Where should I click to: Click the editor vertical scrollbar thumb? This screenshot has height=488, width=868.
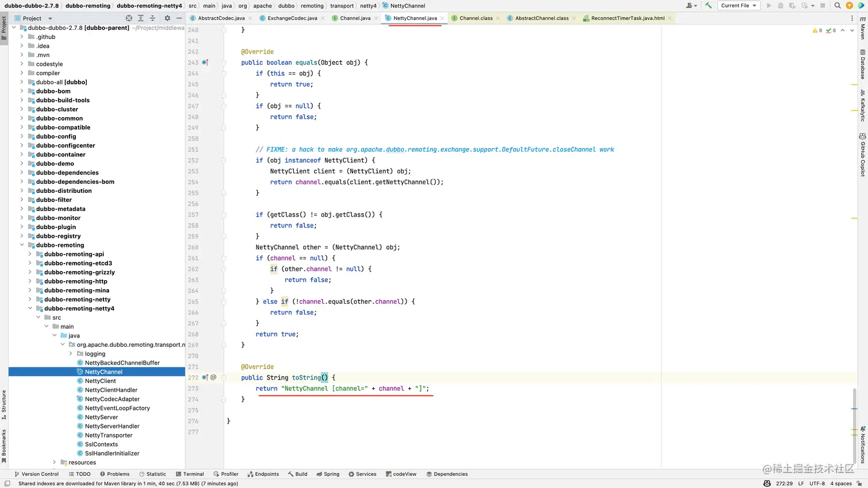[x=854, y=425]
